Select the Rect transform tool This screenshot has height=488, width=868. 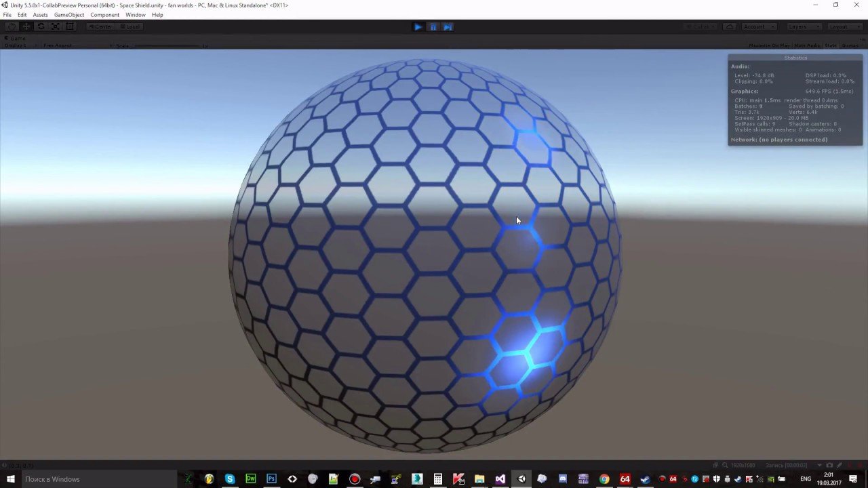point(70,26)
